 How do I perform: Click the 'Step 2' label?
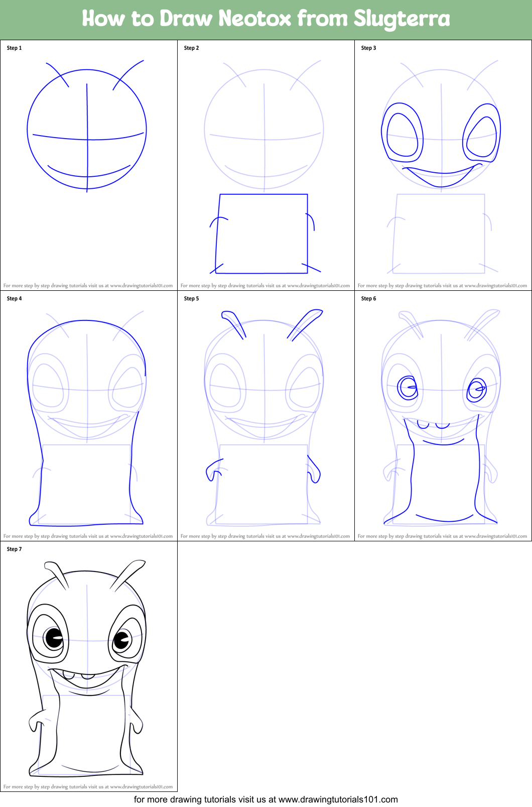point(192,48)
